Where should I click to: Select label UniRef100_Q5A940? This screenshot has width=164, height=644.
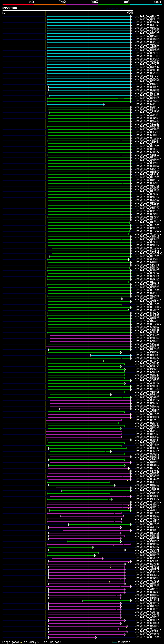tap(147, 375)
